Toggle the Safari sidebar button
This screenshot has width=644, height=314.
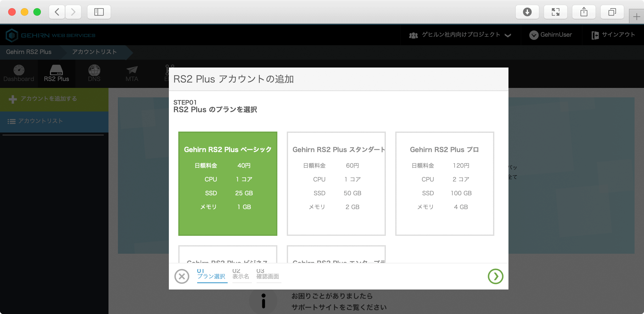pos(99,12)
